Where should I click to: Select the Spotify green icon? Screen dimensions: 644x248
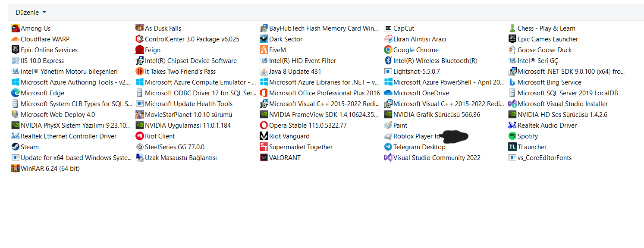[x=512, y=136]
